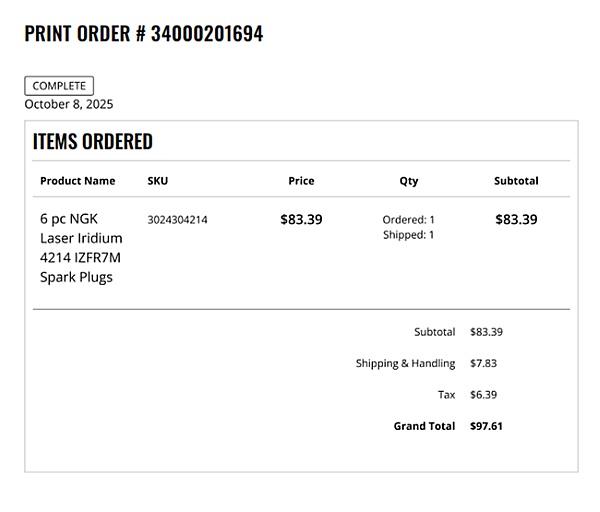Viewport: 600px width, 512px height.
Task: Select the SKU number 3024304214
Action: coord(177,220)
